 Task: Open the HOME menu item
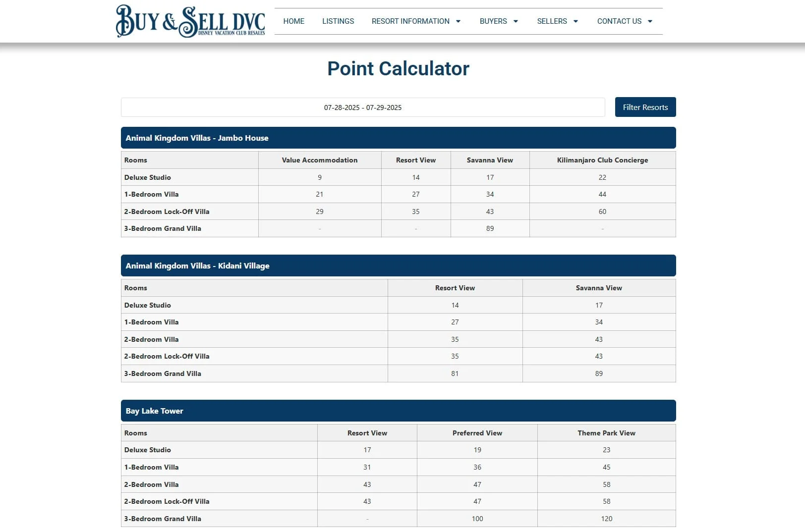(x=294, y=21)
